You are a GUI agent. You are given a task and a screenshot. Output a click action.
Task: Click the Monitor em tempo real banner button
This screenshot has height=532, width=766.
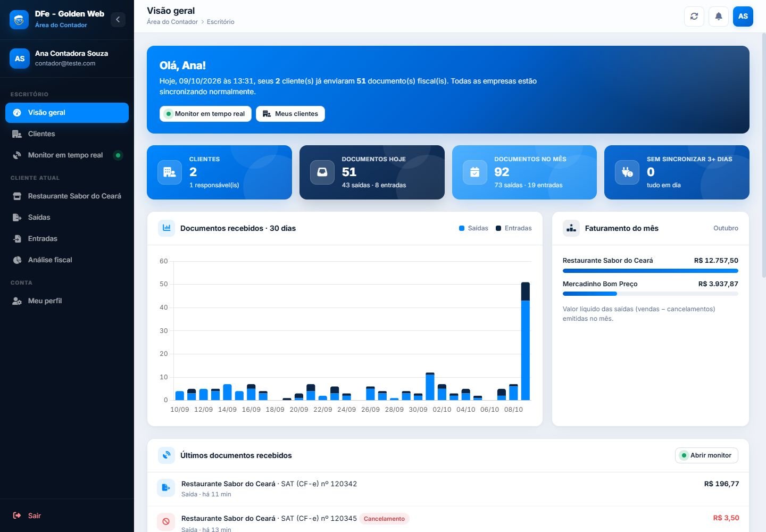(205, 114)
